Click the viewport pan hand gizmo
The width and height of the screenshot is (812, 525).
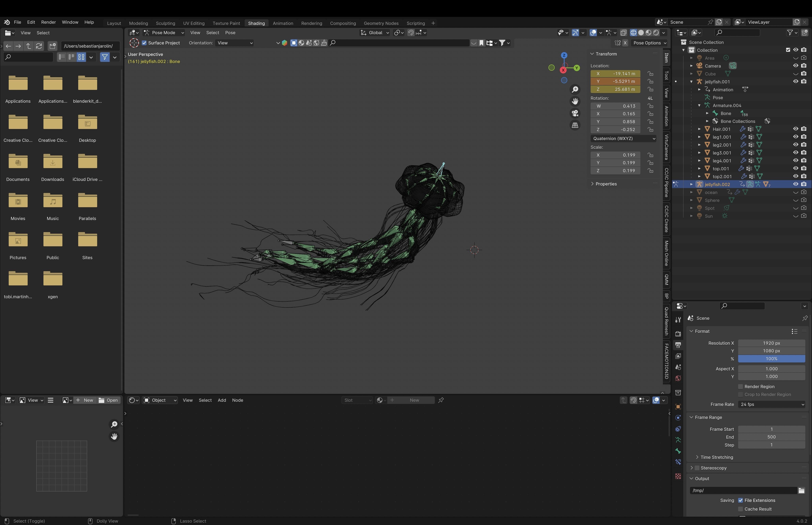point(575,101)
